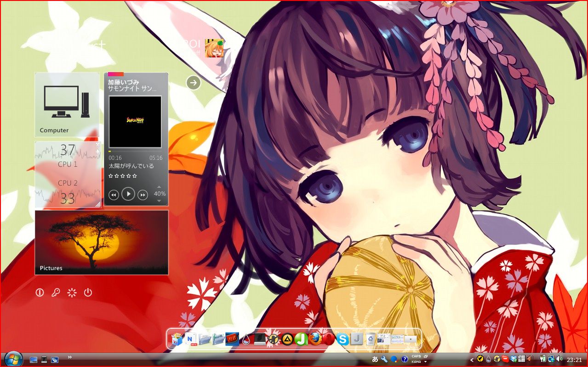Screen dimensions: 588x367
Task: Expand quick launch overflow chevron
Action: [x=70, y=356]
